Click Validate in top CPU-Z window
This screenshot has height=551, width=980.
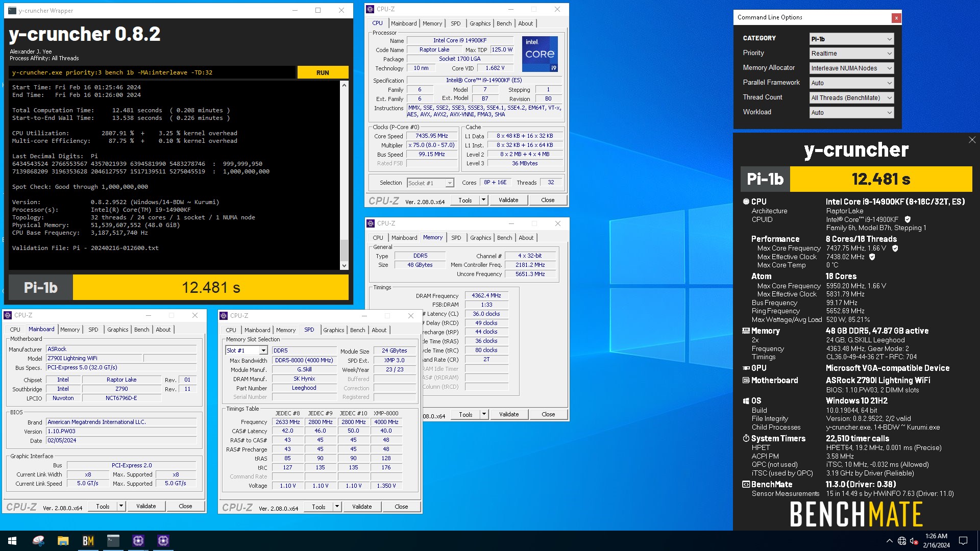coord(508,200)
